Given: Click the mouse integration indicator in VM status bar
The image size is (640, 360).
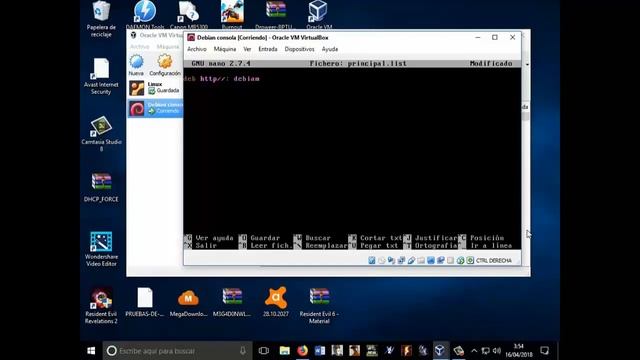Looking at the screenshot, I should point(460,260).
